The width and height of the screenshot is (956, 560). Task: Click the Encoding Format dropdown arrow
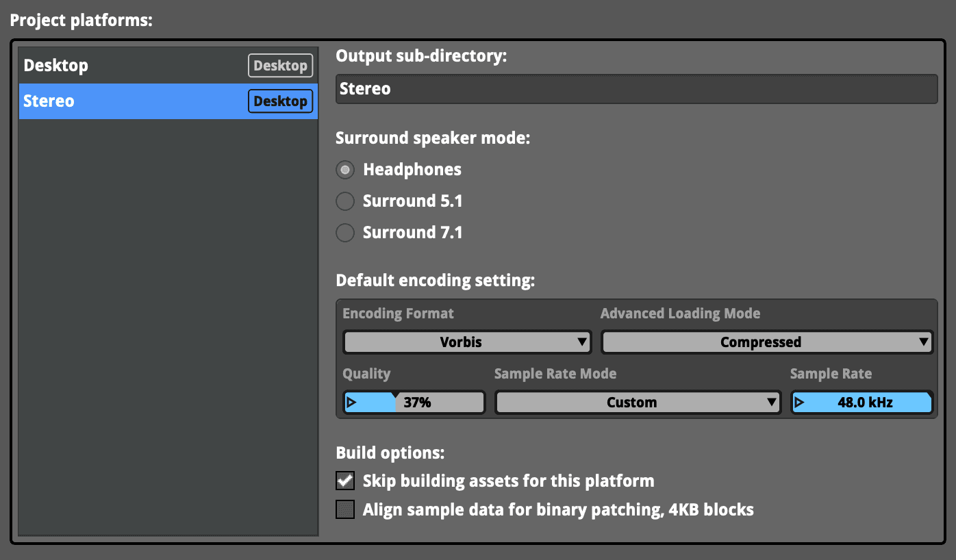tap(582, 342)
